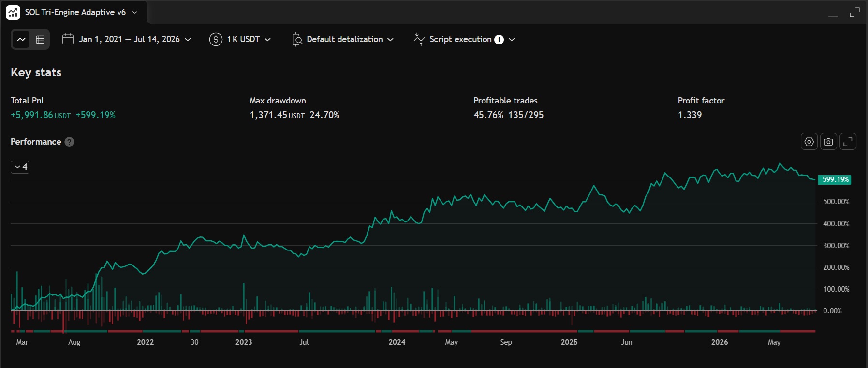The width and height of the screenshot is (868, 368).
Task: Click the calendar icon for date range
Action: [68, 39]
